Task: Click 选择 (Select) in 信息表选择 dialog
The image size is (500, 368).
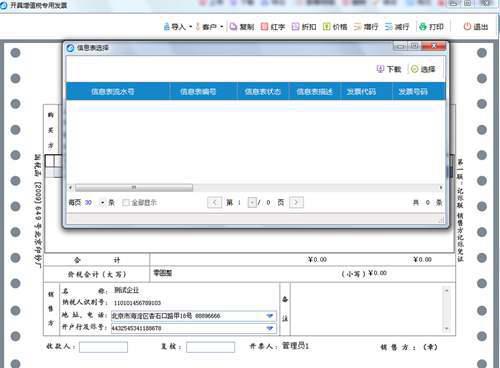Action: pos(423,69)
